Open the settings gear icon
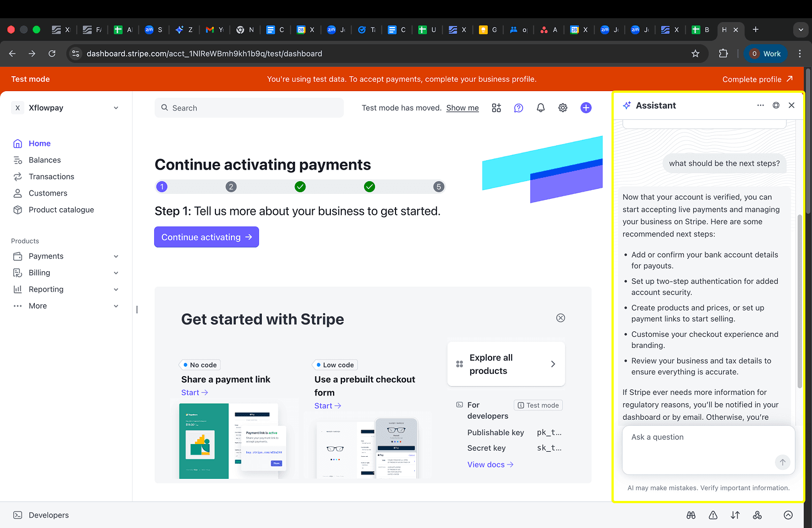The width and height of the screenshot is (812, 528). (x=563, y=108)
